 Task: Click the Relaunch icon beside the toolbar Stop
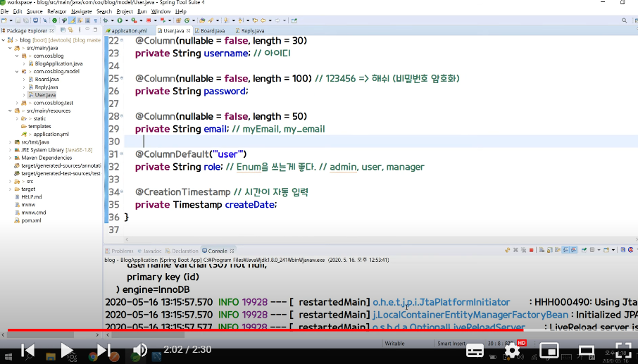point(163,20)
